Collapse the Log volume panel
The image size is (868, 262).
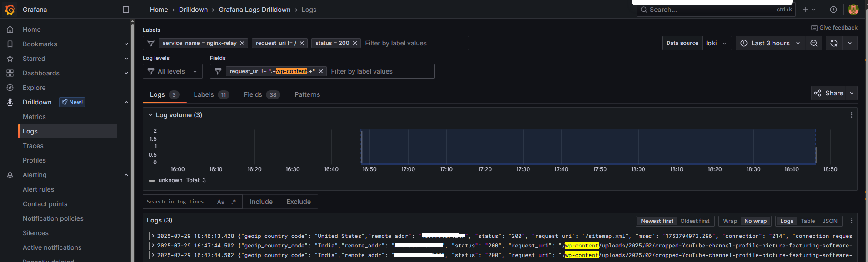pyautogui.click(x=150, y=115)
